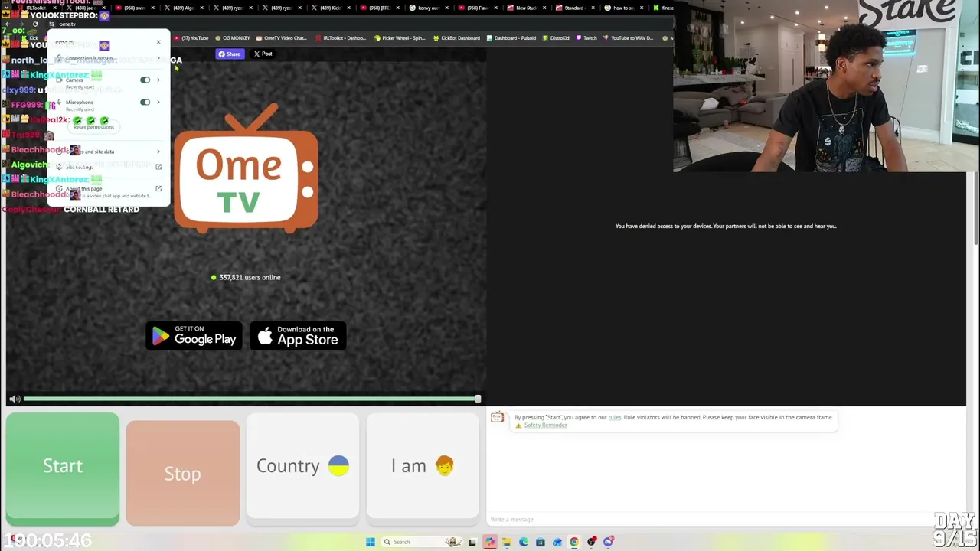The image size is (980, 551).
Task: Open Task View on the taskbar
Action: coord(472,542)
